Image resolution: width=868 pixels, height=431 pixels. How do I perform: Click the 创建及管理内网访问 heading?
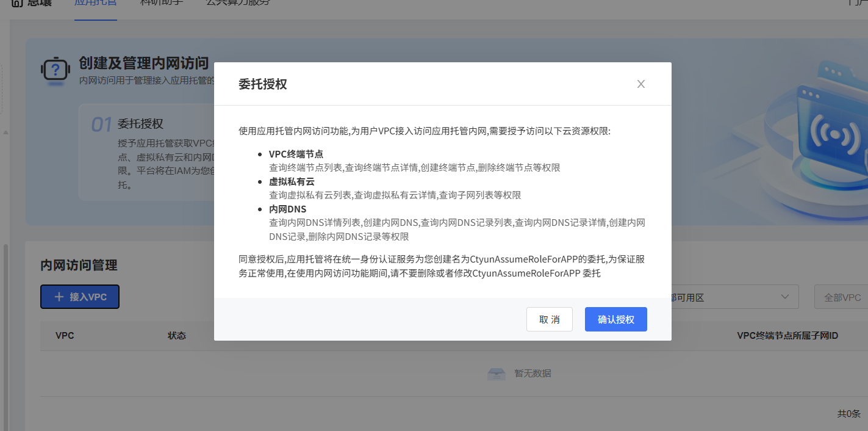[144, 63]
